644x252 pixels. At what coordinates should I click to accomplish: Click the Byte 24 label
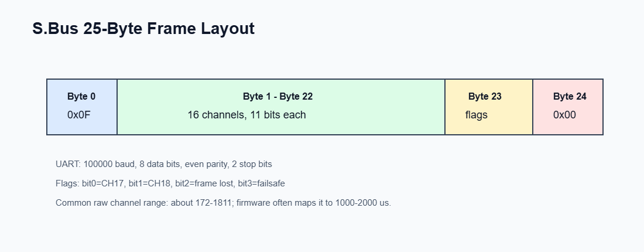pyautogui.click(x=570, y=96)
